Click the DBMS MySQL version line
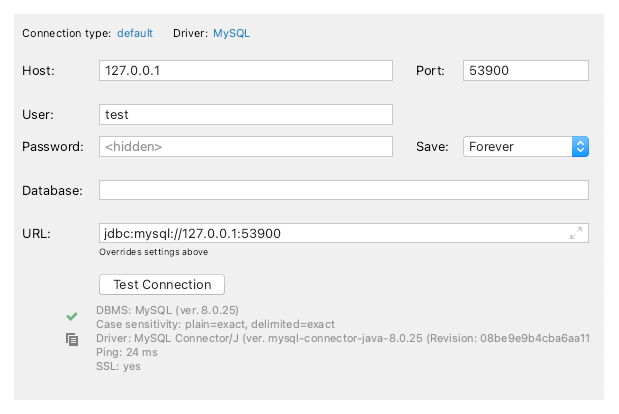 coord(167,310)
